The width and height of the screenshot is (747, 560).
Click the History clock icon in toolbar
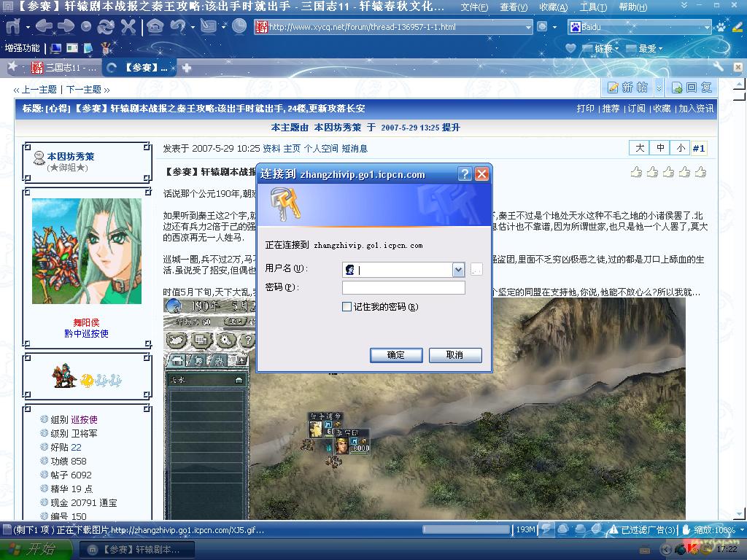(239, 26)
